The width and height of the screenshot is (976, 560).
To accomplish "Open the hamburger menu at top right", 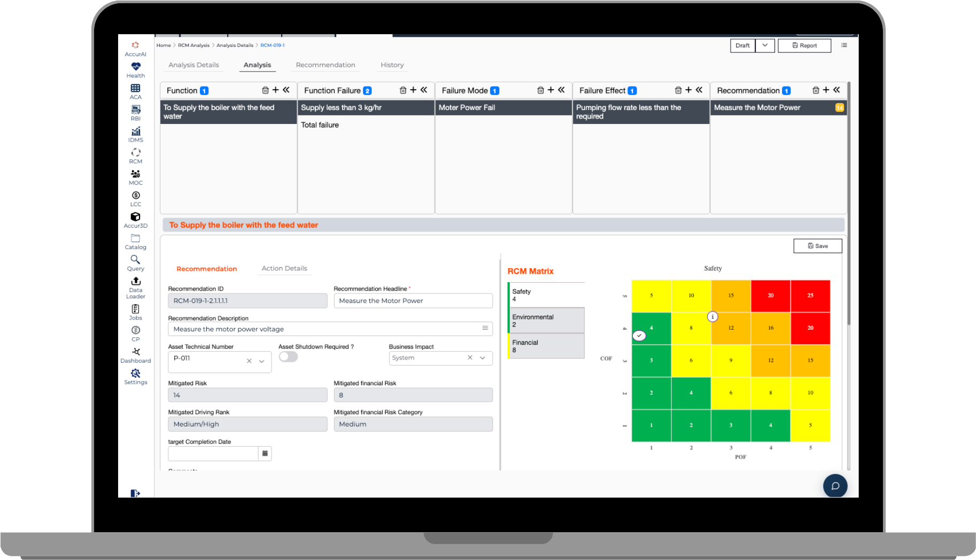I will click(x=844, y=45).
